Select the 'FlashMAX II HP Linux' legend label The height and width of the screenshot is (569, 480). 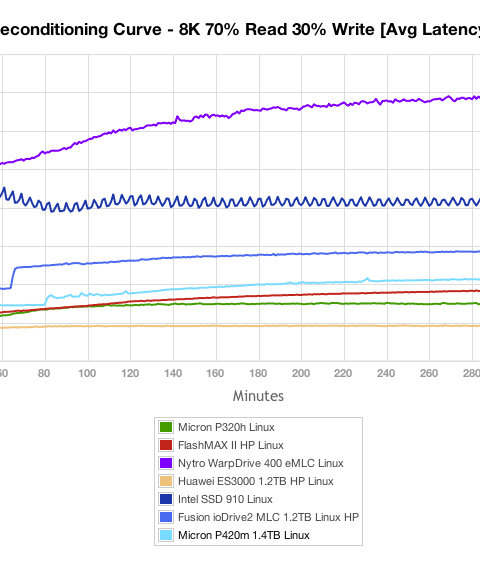click(x=231, y=445)
